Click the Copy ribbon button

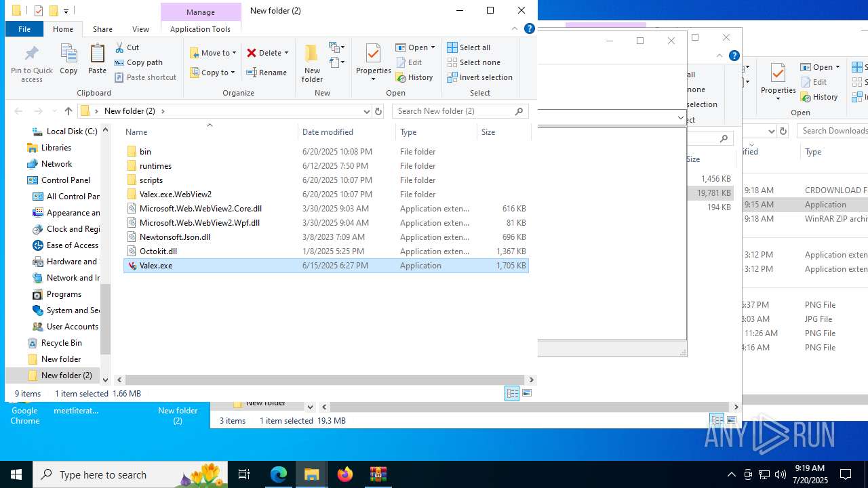click(68, 60)
